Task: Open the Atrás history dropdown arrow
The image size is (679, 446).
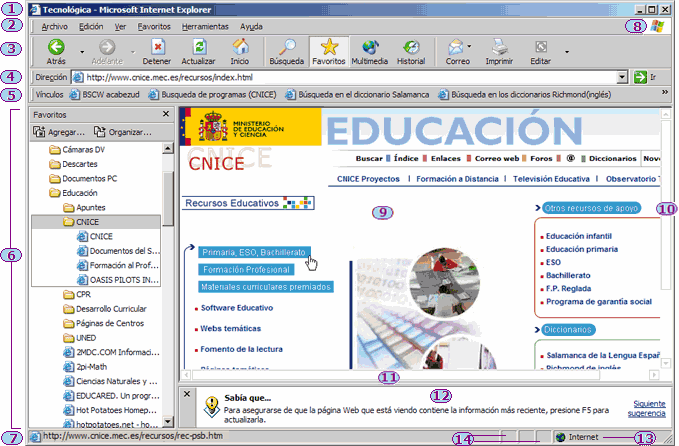Action: [82, 52]
